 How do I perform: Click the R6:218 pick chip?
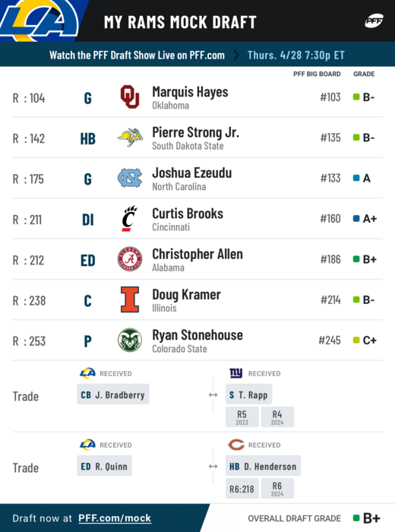[x=242, y=489]
